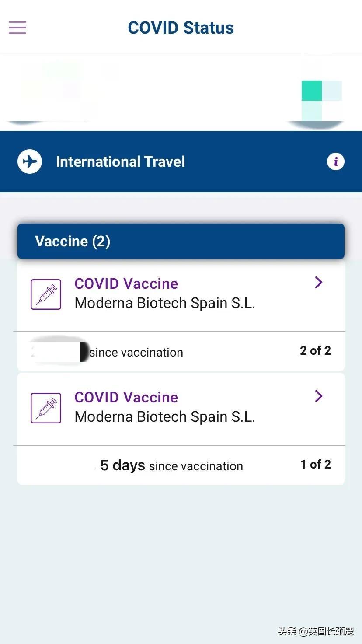Collapse the Vaccine (2) section header

[181, 241]
